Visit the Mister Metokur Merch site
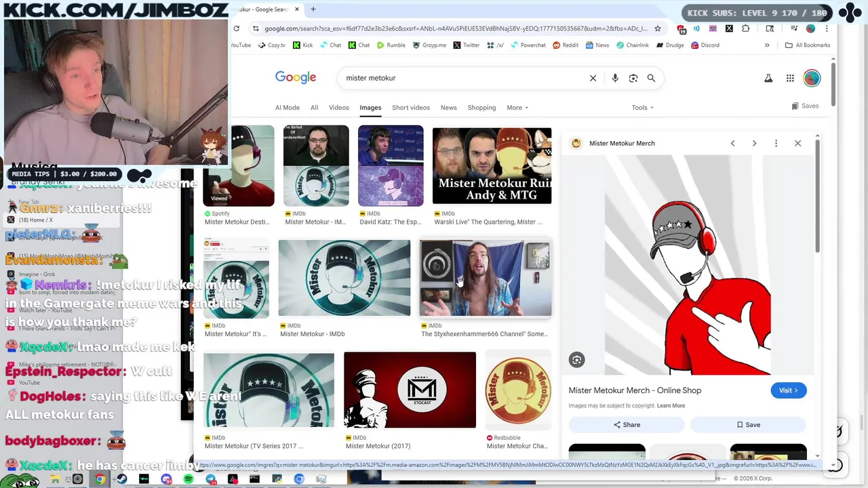The height and width of the screenshot is (488, 868). click(x=789, y=390)
